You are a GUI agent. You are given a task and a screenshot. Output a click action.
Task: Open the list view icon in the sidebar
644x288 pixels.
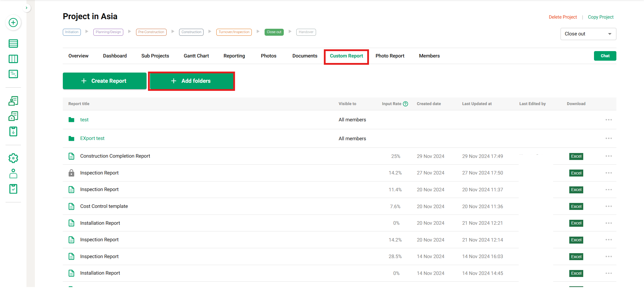pos(13,43)
